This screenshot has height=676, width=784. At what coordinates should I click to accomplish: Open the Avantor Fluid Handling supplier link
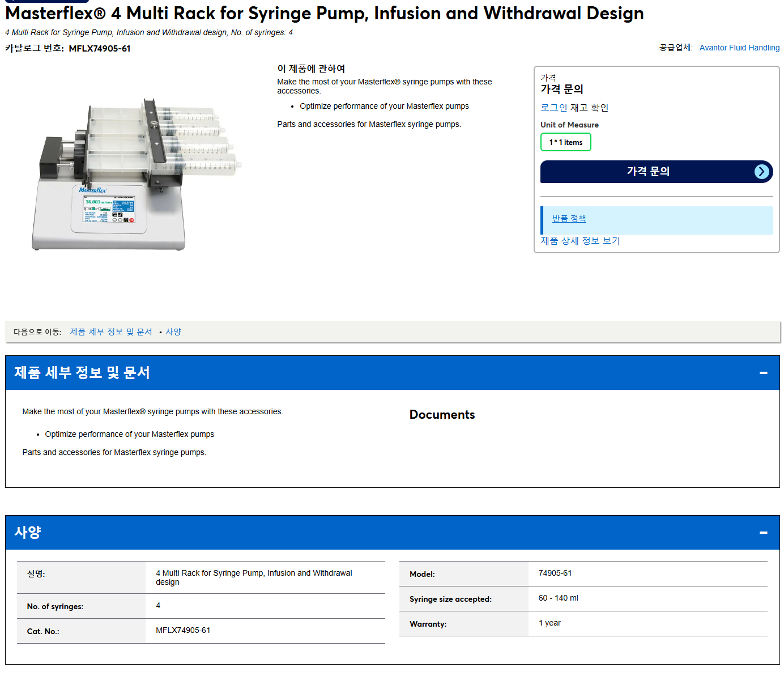(739, 48)
